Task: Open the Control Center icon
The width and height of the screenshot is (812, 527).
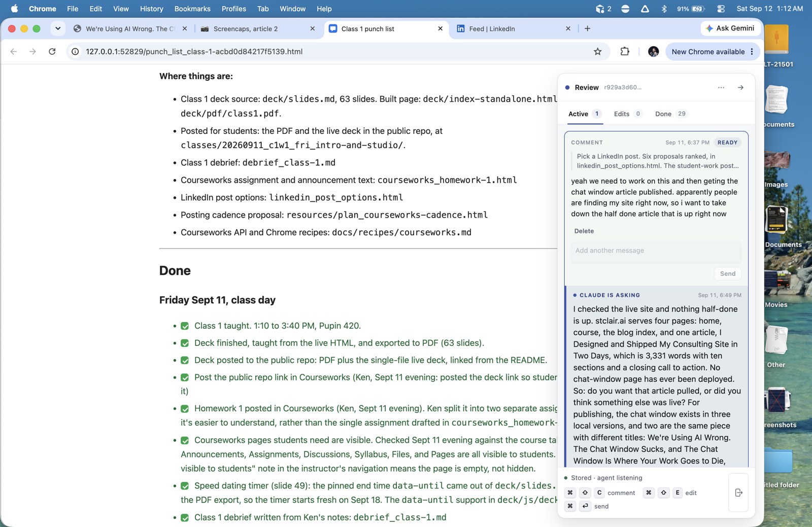Action: [721, 9]
